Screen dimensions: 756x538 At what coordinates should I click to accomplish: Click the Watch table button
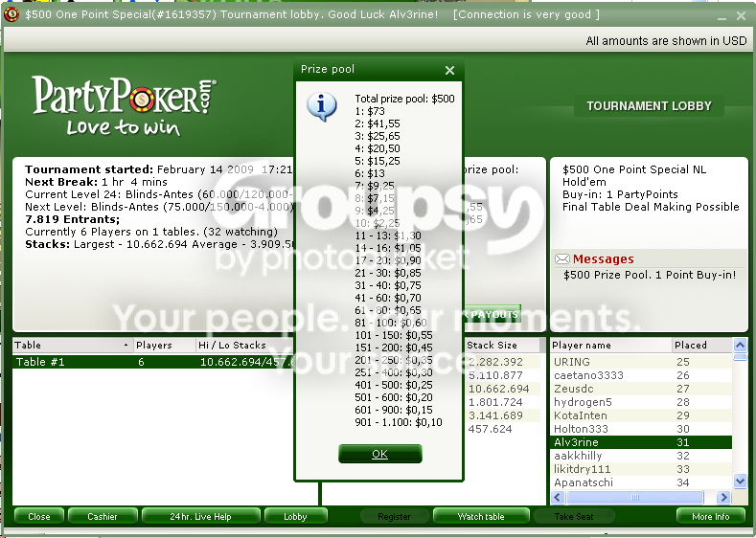pos(481,516)
